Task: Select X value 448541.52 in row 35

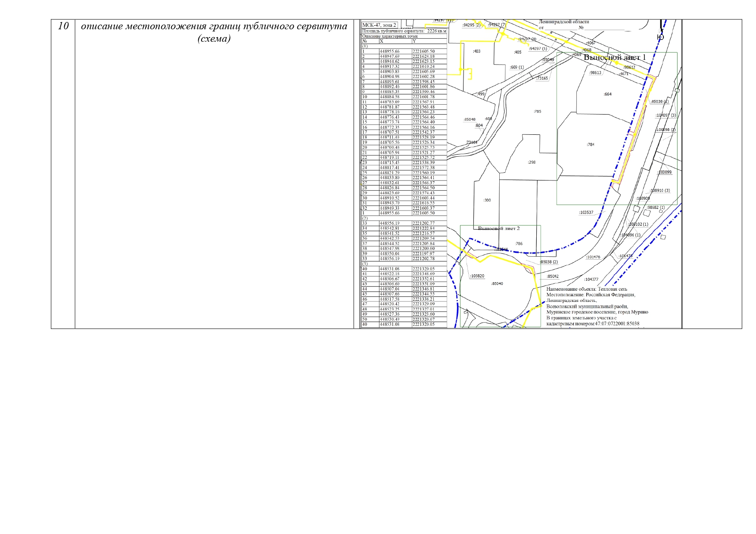Action: coord(389,233)
